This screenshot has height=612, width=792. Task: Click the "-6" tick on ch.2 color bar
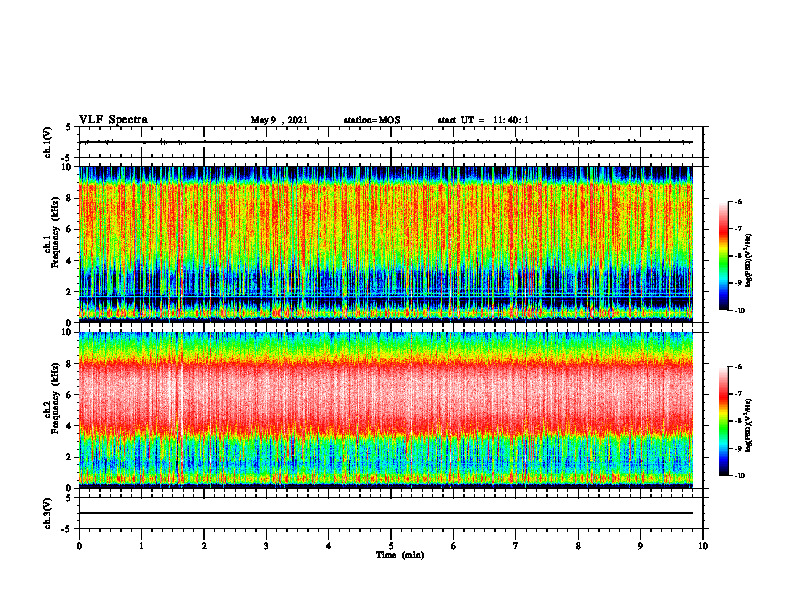[x=738, y=367]
